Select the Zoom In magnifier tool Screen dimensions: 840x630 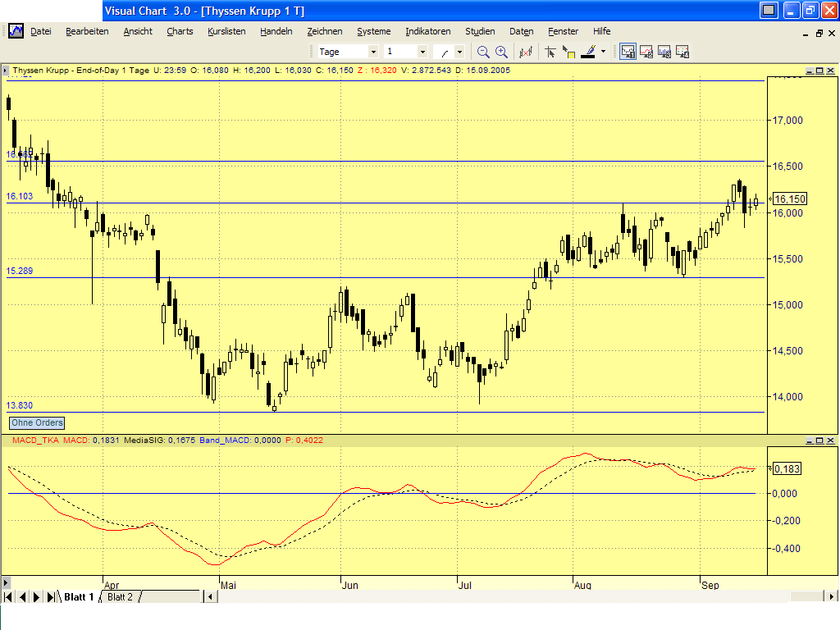(x=500, y=51)
